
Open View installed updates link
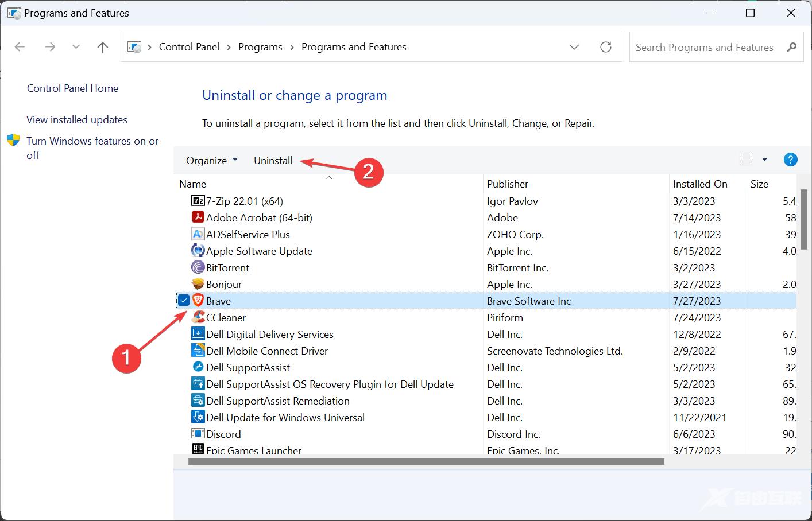[77, 120]
